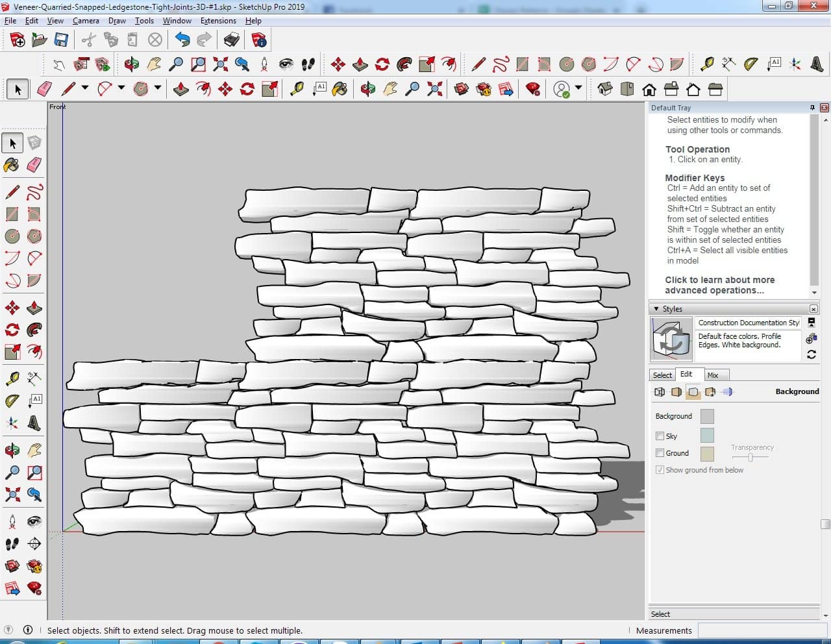The image size is (831, 644).
Task: Select the Walk tool footprints icon in left toolbar
Action: coord(12,544)
